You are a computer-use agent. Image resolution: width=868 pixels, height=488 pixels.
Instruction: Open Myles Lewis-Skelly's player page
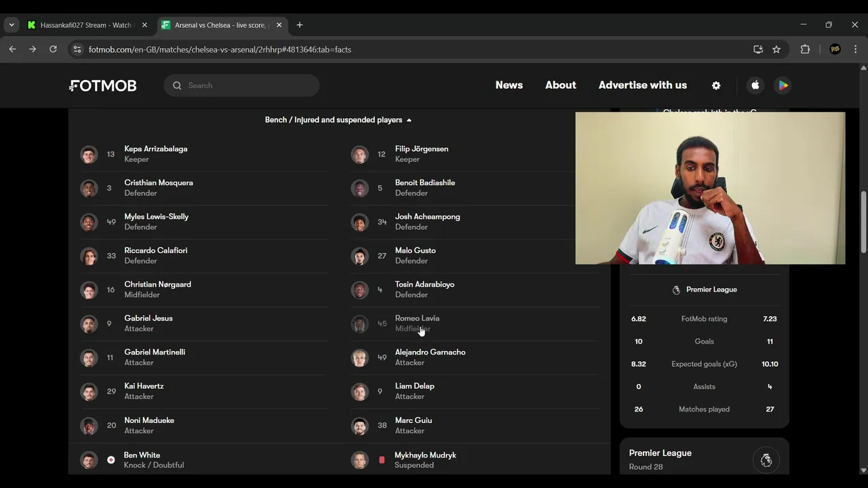tap(203, 222)
